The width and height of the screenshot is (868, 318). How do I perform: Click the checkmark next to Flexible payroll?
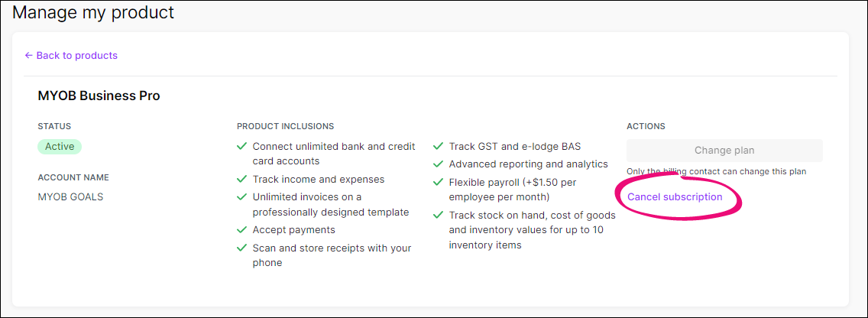coord(439,182)
